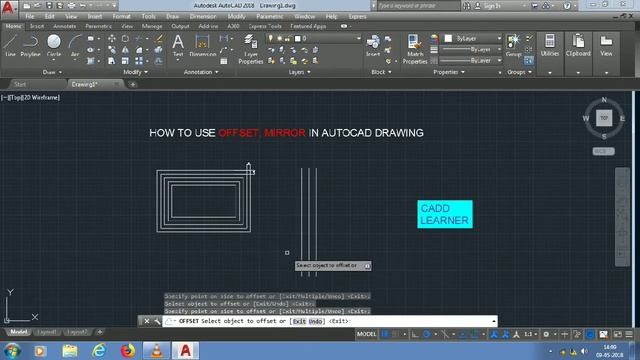
Task: Select the Line tool
Action: (x=10, y=45)
